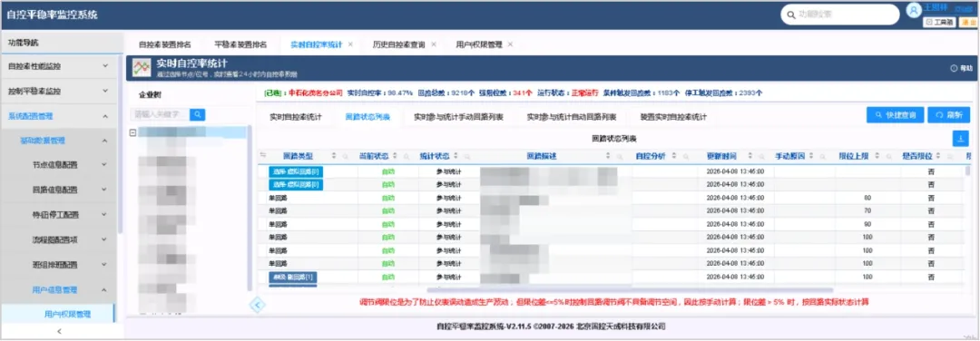Viewport: 980px width, 341px height.
Task: Close the 实时自控率统计 page tab
Action: click(350, 44)
